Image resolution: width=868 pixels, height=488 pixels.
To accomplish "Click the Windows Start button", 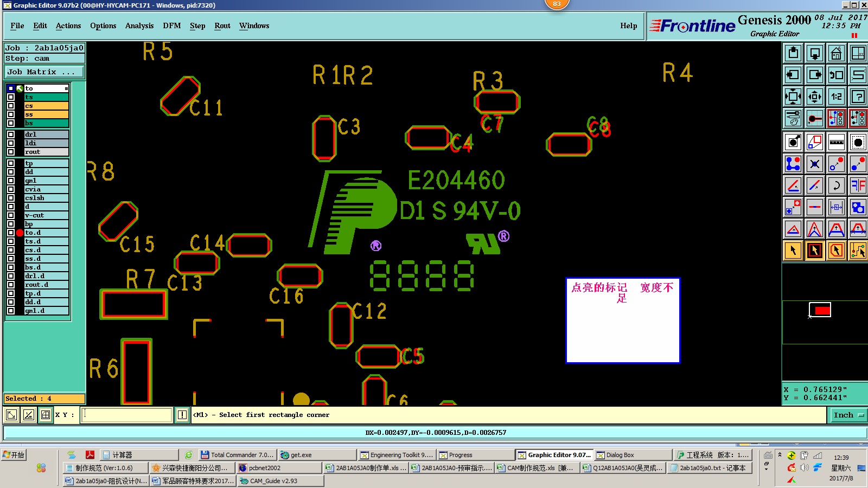I will click(x=14, y=455).
